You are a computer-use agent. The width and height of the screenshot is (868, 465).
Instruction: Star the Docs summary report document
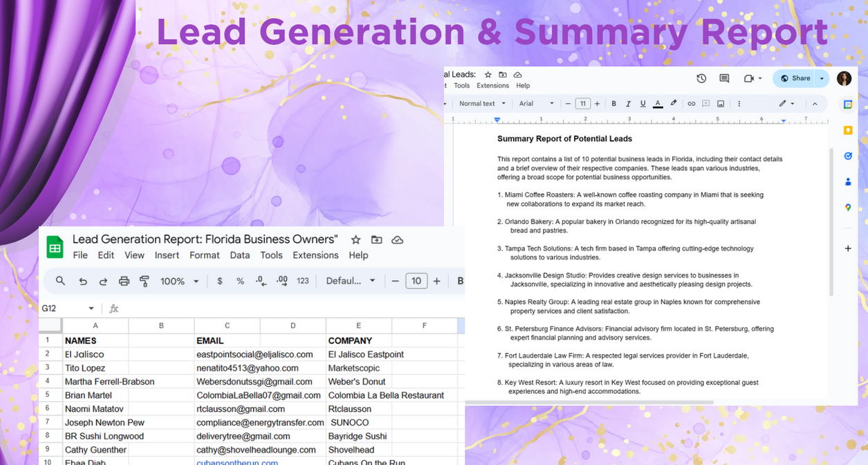click(488, 75)
